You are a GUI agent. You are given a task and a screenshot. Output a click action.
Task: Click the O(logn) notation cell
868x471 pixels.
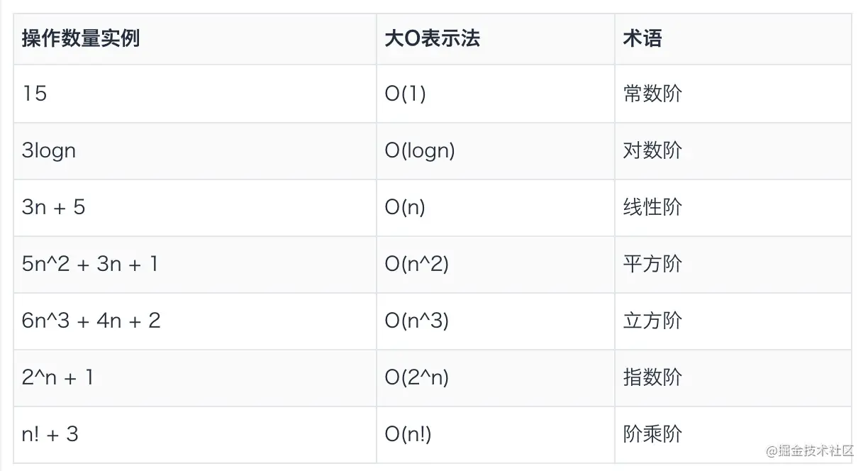496,151
